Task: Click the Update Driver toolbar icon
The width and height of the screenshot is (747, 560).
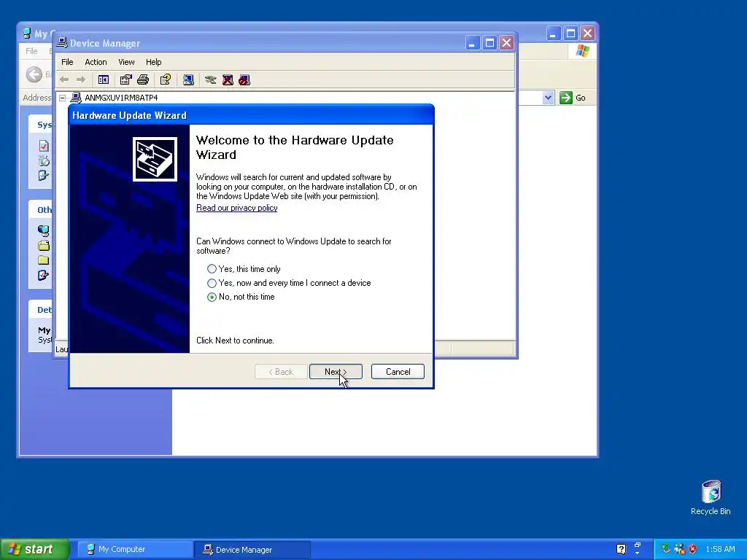Action: 211,79
